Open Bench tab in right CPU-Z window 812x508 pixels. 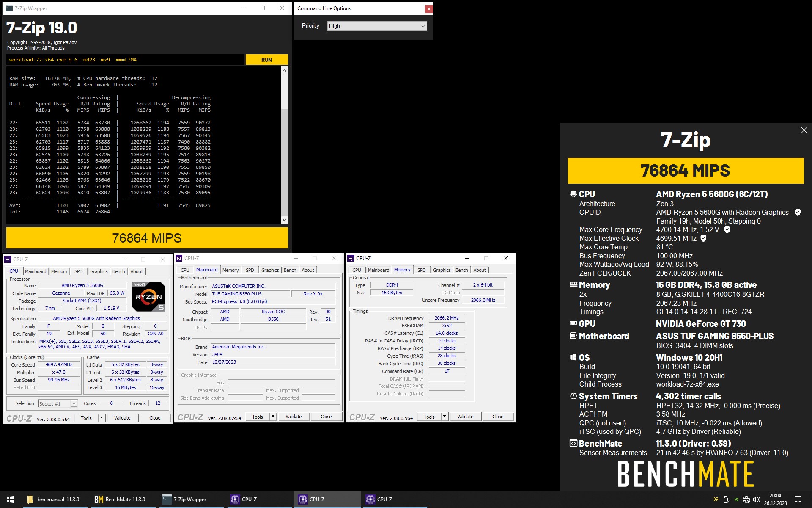click(x=462, y=270)
